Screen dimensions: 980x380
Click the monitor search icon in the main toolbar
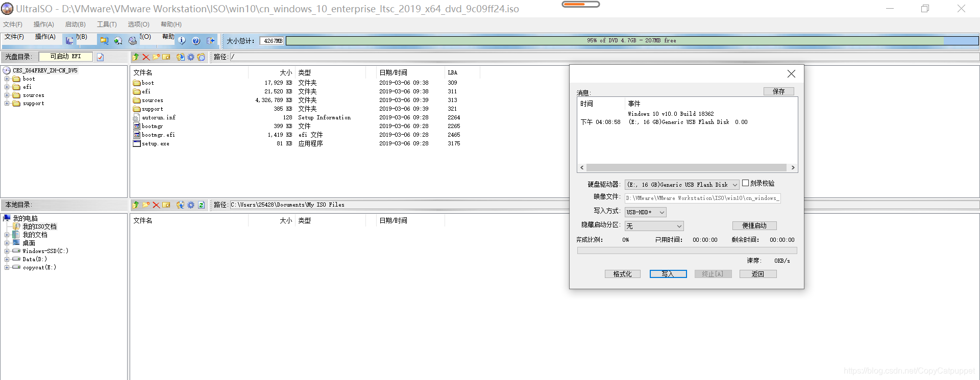point(104,40)
